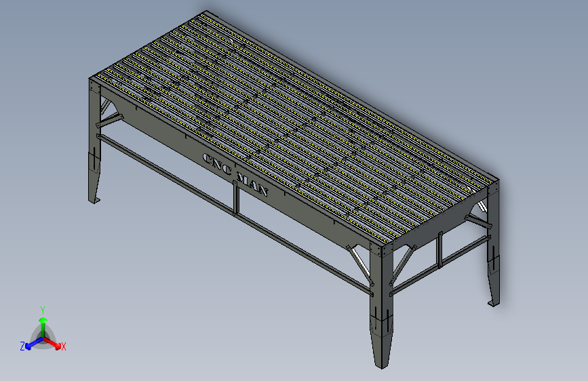588x381 pixels.
Task: Select the nearest front table leg
Action: [381, 306]
